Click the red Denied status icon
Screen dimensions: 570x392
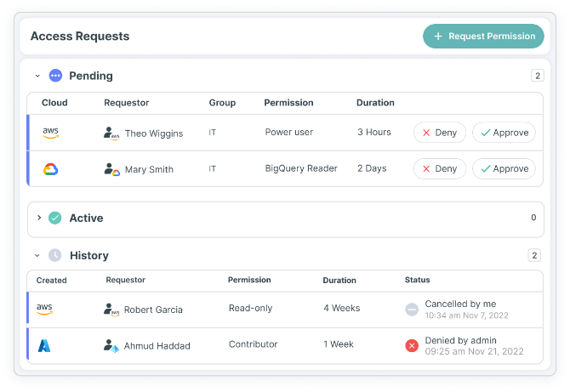(412, 345)
